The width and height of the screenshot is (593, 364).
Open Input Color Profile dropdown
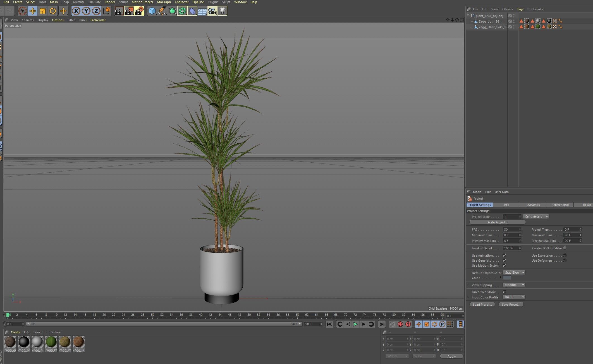coord(514,297)
